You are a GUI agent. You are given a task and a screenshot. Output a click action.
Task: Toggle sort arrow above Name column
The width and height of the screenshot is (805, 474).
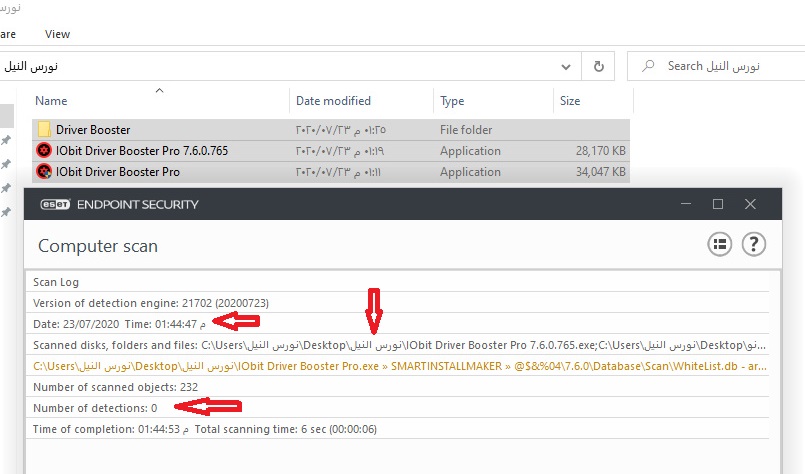(x=159, y=91)
